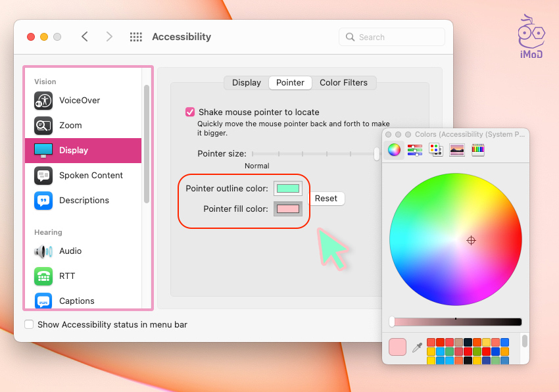The height and width of the screenshot is (392, 559).
Task: Select Spoken Content in sidebar
Action: (x=91, y=176)
